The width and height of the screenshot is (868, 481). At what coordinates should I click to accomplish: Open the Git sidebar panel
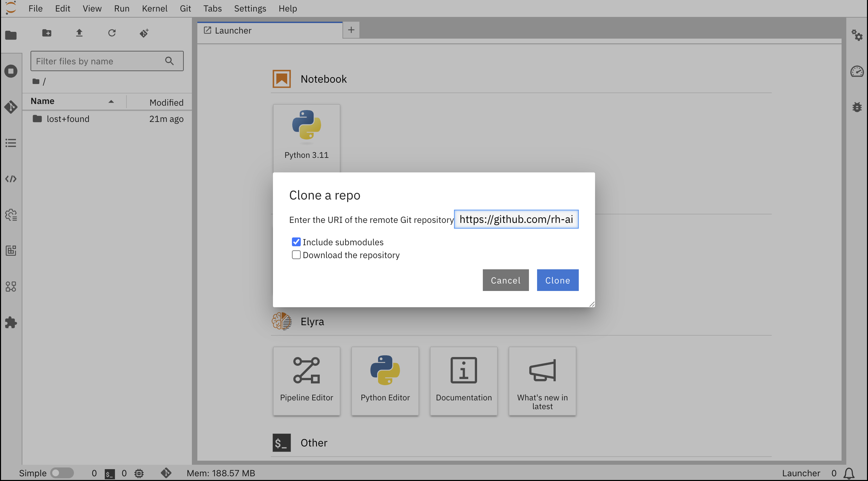point(11,107)
